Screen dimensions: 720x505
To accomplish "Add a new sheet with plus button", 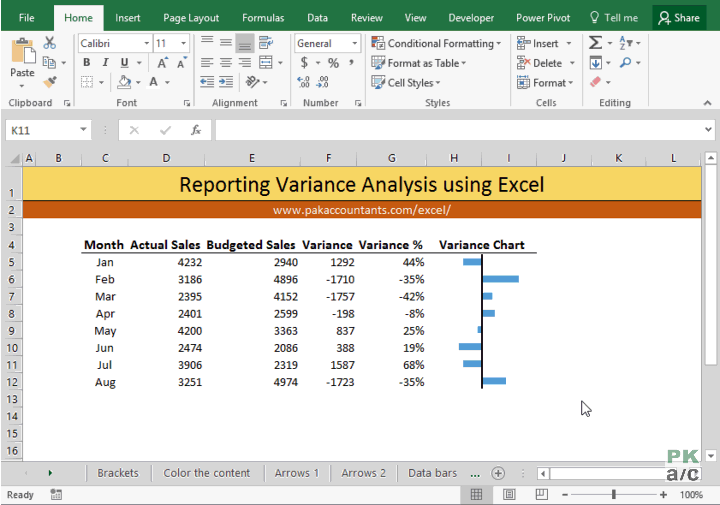I will [x=498, y=473].
